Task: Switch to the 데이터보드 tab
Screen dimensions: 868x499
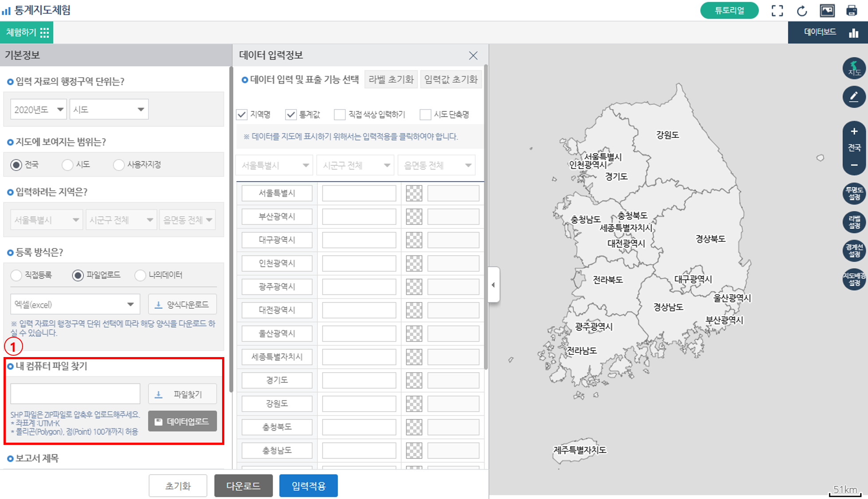Action: pos(821,31)
